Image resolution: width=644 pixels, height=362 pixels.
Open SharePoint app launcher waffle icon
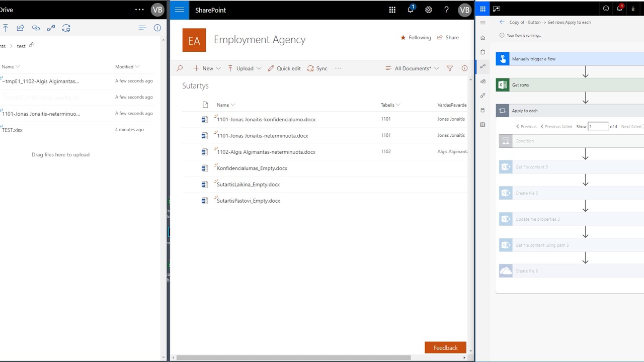click(392, 10)
